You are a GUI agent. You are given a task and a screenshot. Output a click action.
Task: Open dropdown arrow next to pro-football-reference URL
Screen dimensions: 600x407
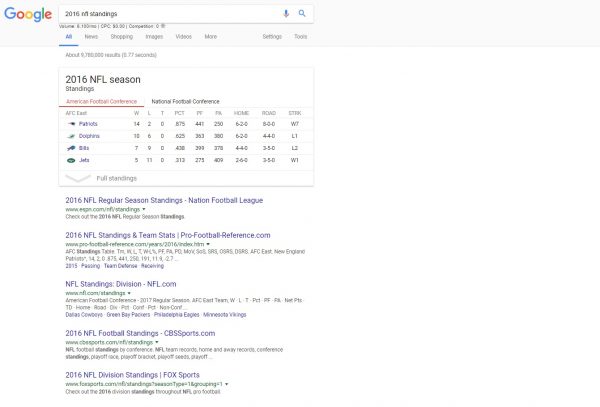tap(208, 243)
